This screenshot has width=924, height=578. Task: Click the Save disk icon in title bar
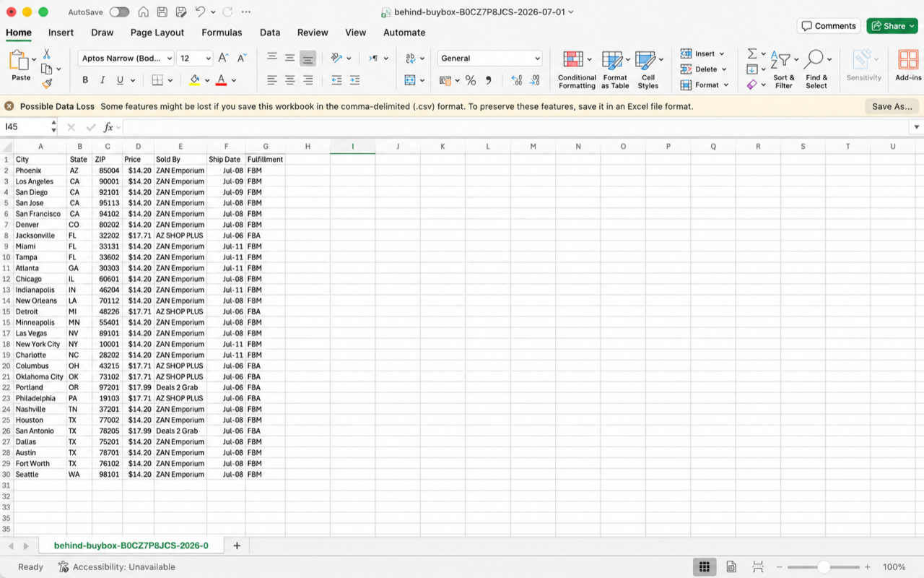pyautogui.click(x=162, y=12)
